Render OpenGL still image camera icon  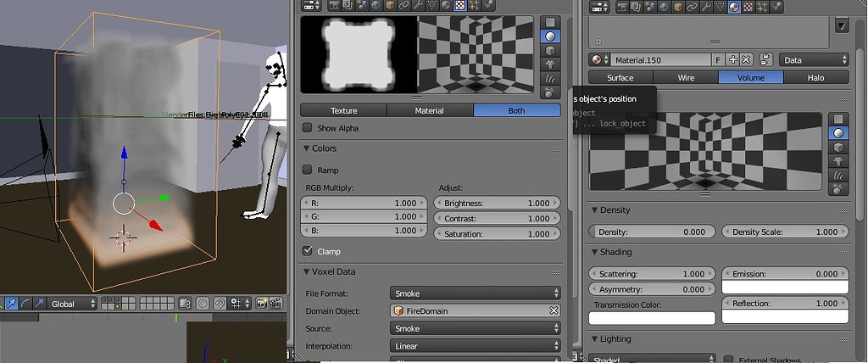[262, 303]
